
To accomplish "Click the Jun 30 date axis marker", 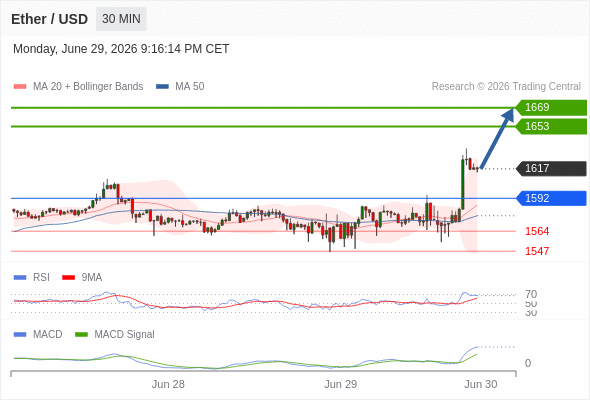I will point(481,384).
